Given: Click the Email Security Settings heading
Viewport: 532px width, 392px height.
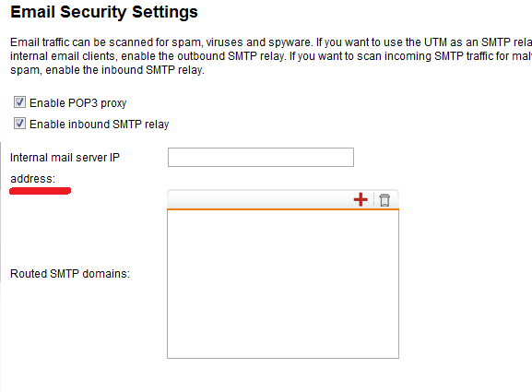Looking at the screenshot, I should tap(104, 12).
